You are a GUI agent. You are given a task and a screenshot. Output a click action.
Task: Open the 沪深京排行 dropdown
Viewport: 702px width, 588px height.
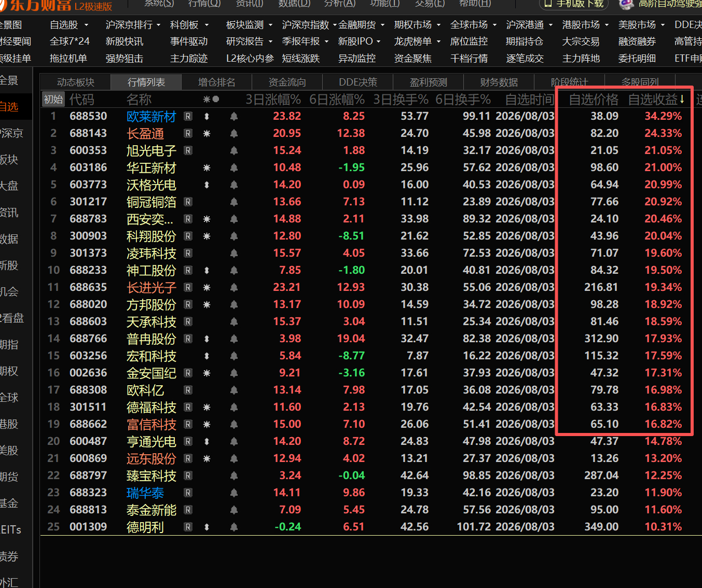click(x=158, y=25)
